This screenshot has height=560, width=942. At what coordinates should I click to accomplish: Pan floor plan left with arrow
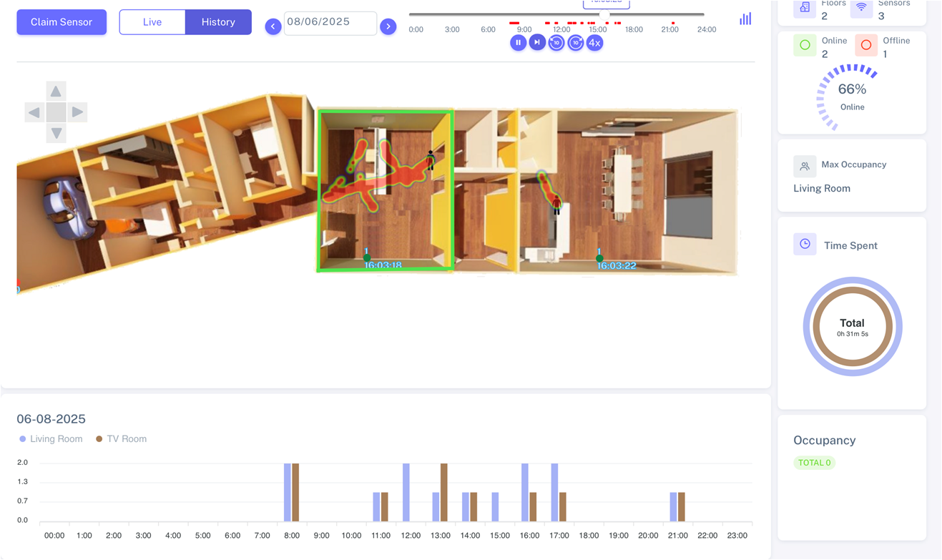[34, 112]
